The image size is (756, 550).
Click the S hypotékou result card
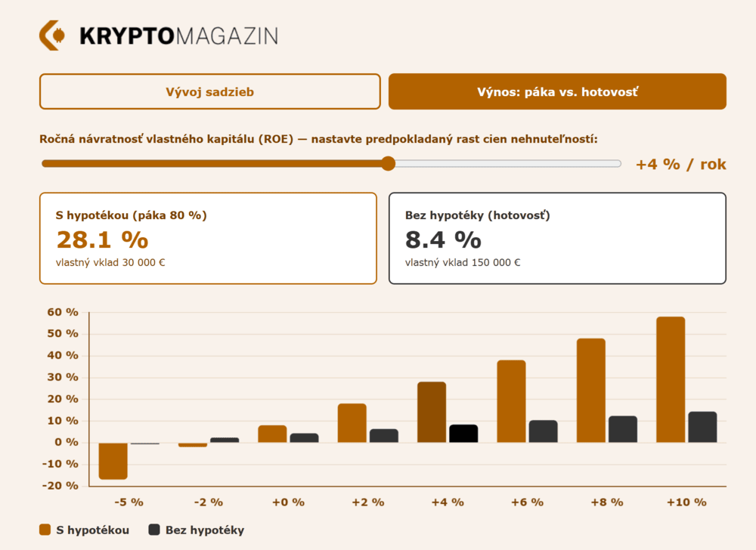[x=208, y=238]
